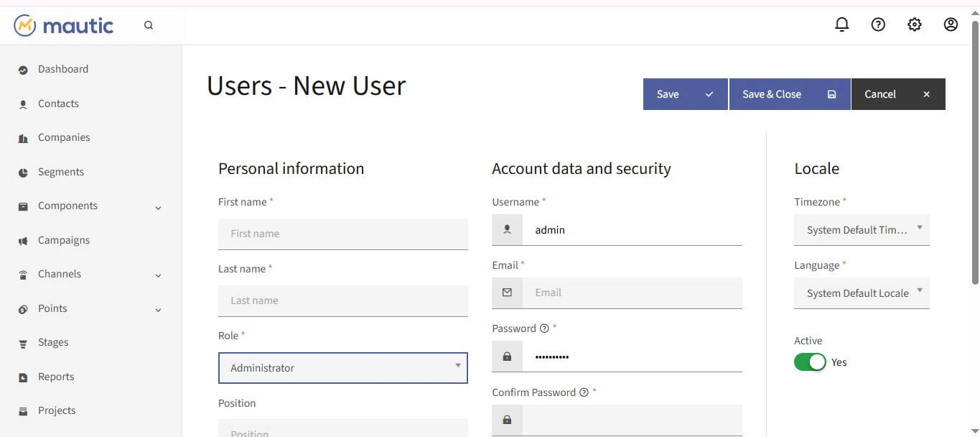Screen dimensions: 980x437
Task: Open the Projects menu item
Action: point(56,410)
